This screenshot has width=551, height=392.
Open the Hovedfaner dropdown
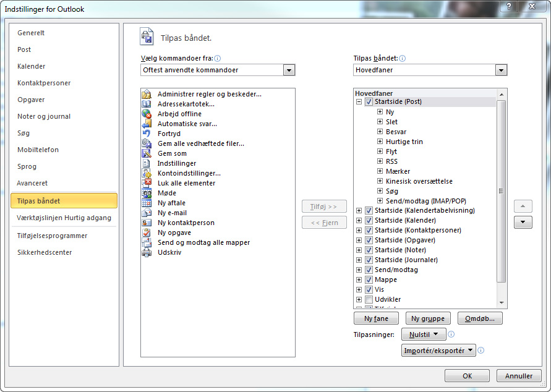click(x=501, y=70)
